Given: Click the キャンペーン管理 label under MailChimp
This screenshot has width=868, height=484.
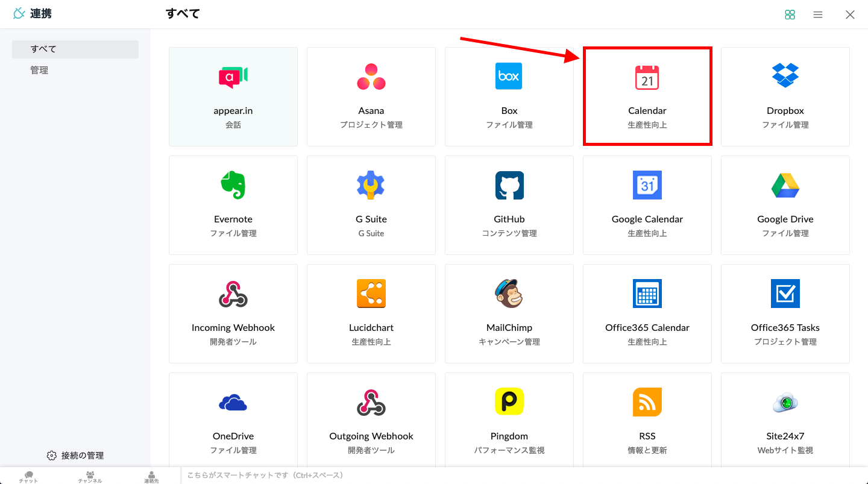Looking at the screenshot, I should (509, 342).
